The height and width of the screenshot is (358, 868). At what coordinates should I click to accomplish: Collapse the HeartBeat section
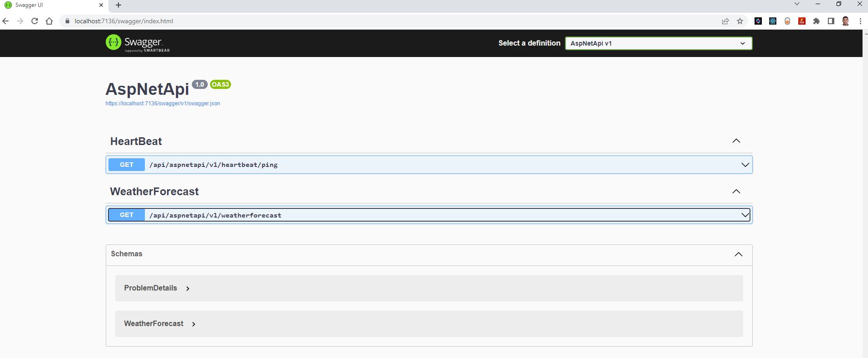(x=736, y=141)
